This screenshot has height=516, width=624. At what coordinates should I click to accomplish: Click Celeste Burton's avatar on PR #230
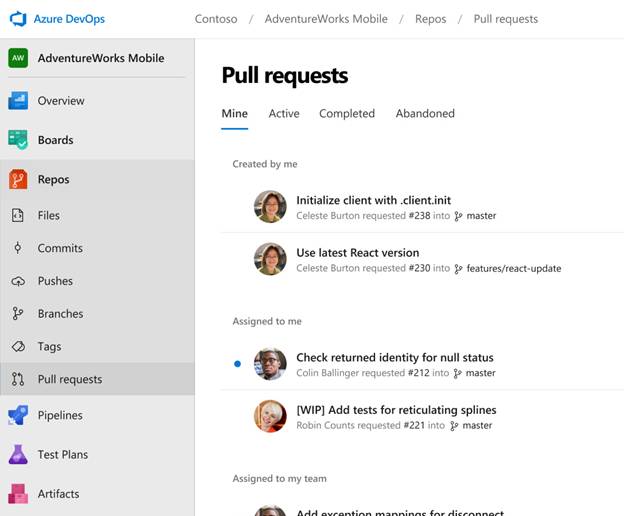tap(270, 259)
